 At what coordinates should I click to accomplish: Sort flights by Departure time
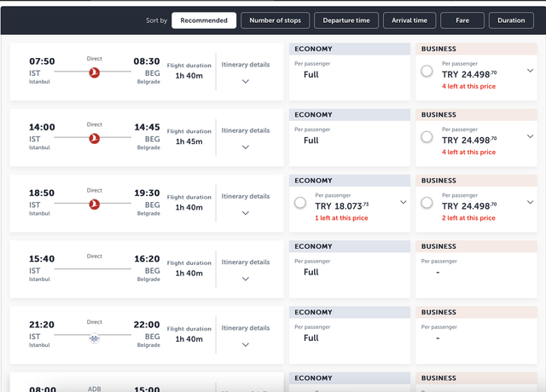tap(346, 20)
